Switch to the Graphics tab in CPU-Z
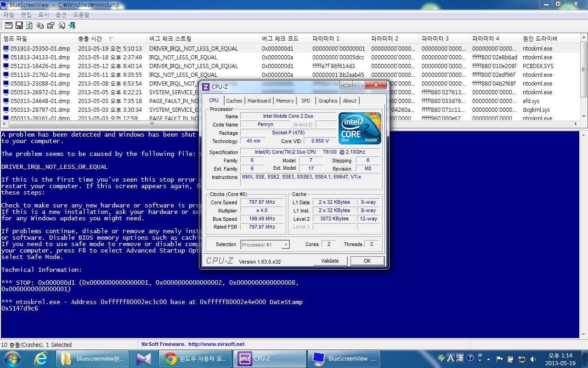The width and height of the screenshot is (588, 368). (x=328, y=101)
